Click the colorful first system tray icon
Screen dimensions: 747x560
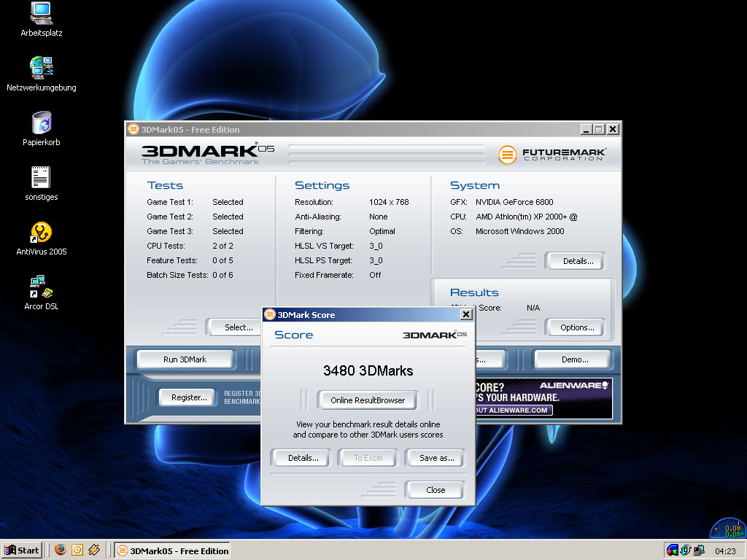click(x=672, y=550)
